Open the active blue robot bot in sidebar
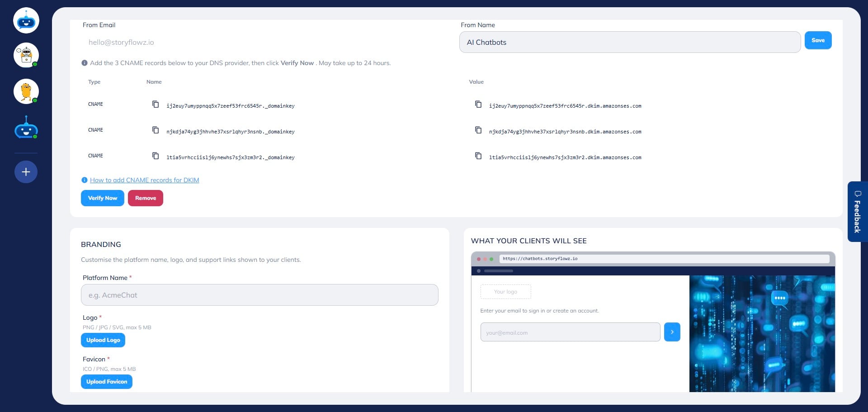This screenshot has height=412, width=868. point(26,128)
